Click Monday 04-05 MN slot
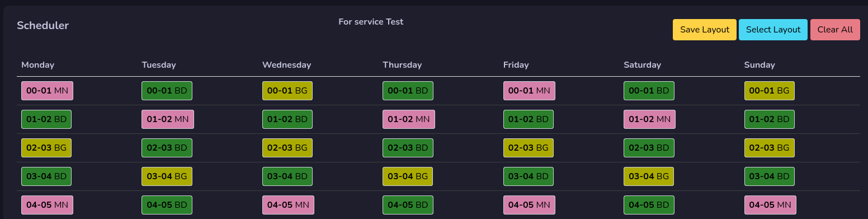Image resolution: width=868 pixels, height=219 pixels. [x=48, y=205]
